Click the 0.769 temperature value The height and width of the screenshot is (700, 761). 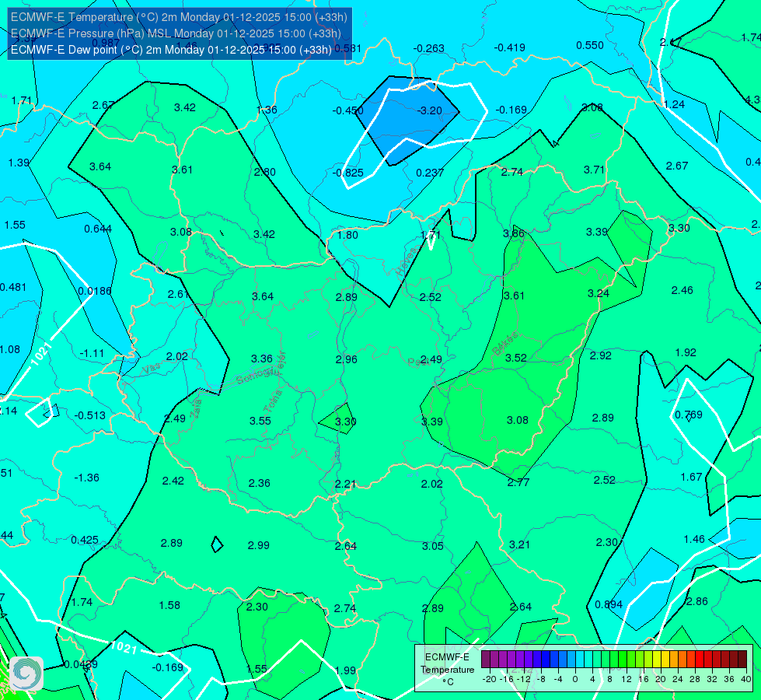(x=689, y=415)
